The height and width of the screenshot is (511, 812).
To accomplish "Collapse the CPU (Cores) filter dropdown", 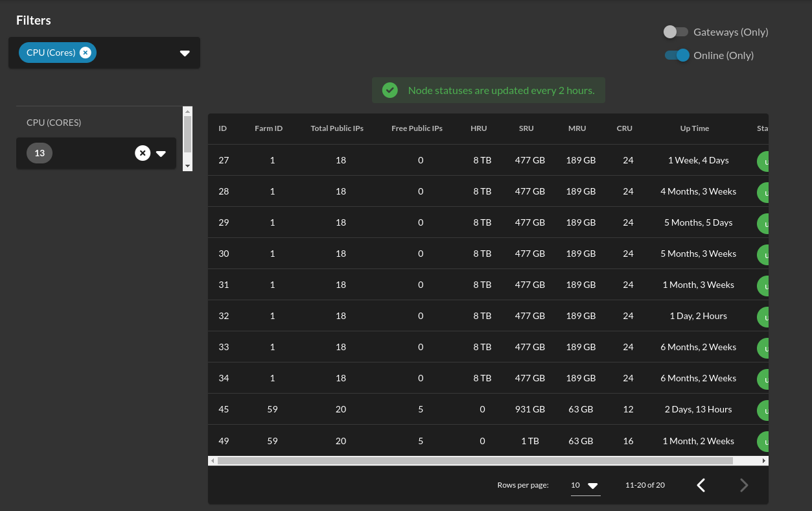I will pos(185,53).
